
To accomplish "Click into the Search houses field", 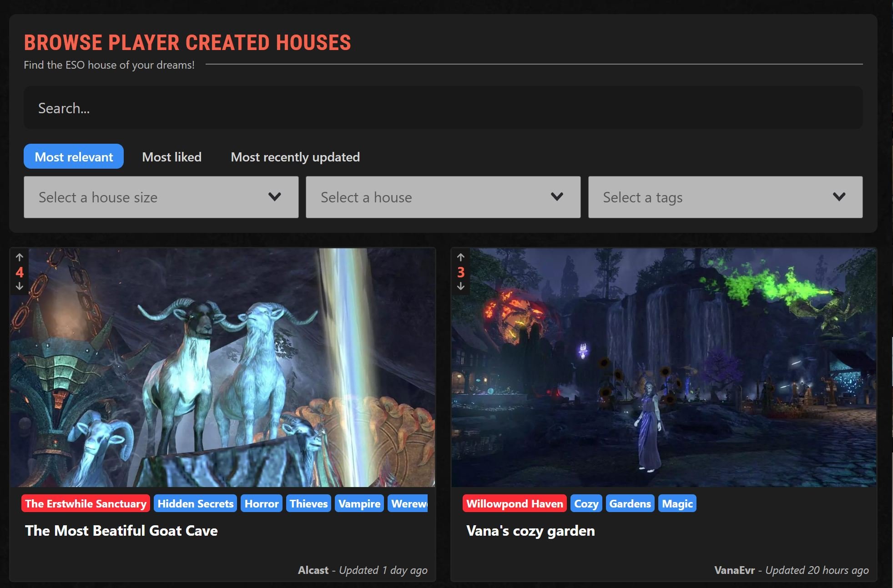I will pos(443,108).
